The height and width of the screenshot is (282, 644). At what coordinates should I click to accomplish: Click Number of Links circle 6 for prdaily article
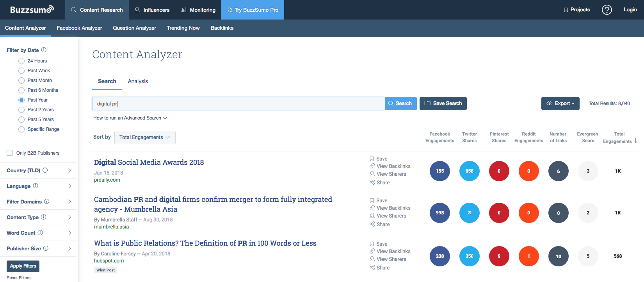click(559, 171)
